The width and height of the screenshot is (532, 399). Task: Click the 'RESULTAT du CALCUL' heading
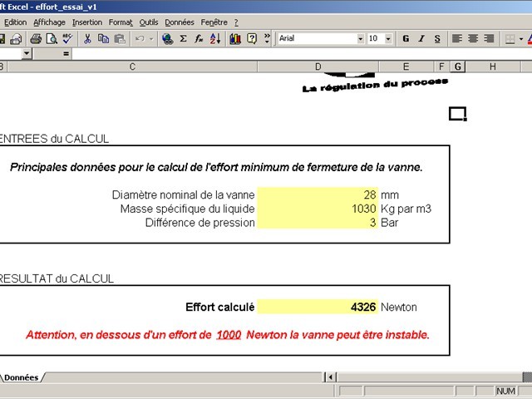pos(57,278)
